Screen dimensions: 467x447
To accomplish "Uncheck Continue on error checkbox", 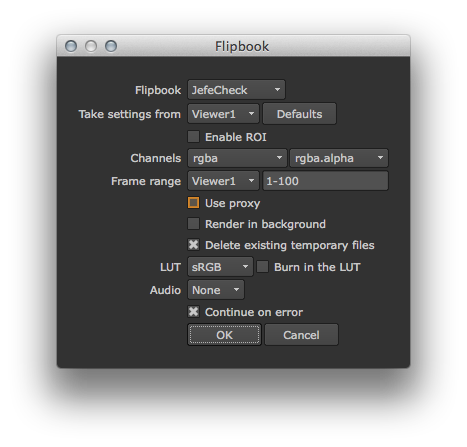I will coord(194,312).
